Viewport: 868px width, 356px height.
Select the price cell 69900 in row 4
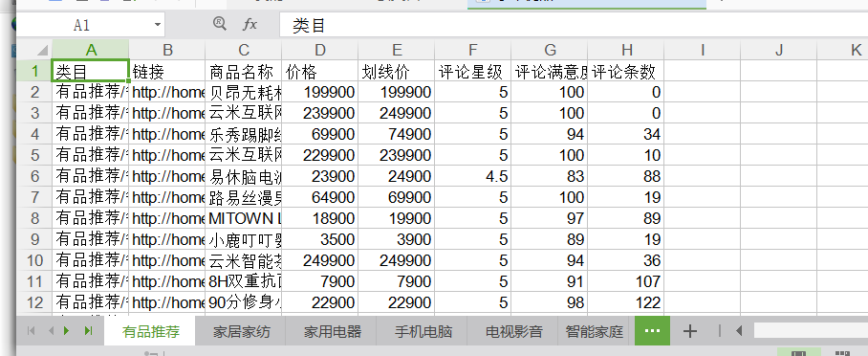pyautogui.click(x=320, y=134)
